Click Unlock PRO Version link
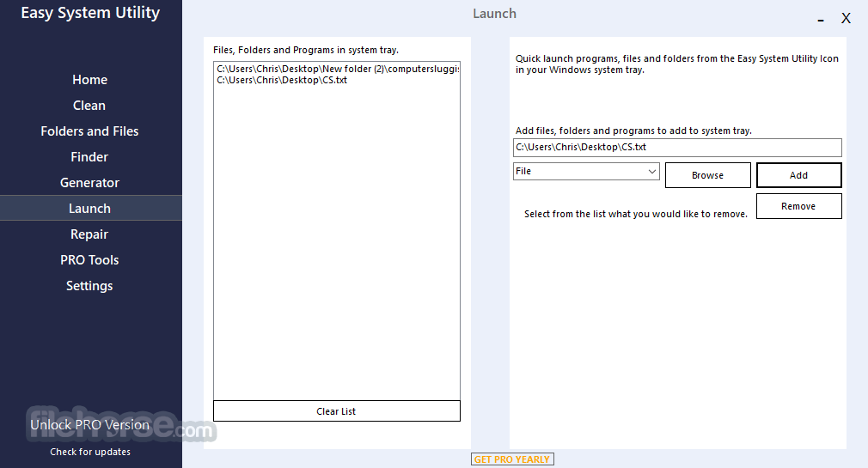Image resolution: width=868 pixels, height=468 pixels. tap(89, 425)
